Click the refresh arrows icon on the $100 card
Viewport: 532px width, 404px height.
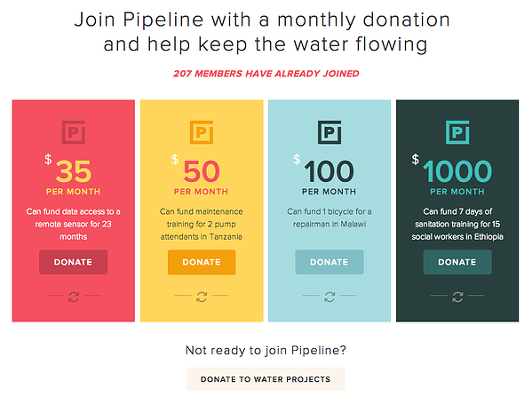click(x=330, y=297)
